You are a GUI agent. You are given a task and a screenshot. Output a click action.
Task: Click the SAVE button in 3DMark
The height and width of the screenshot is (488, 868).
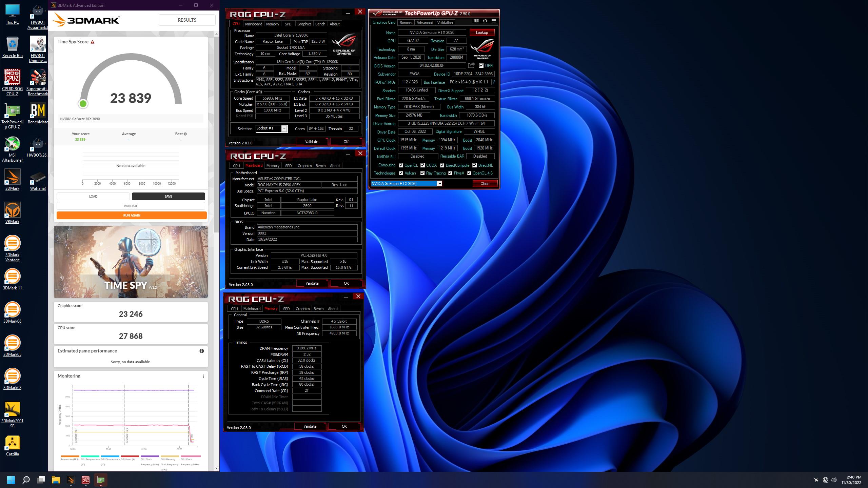169,197
